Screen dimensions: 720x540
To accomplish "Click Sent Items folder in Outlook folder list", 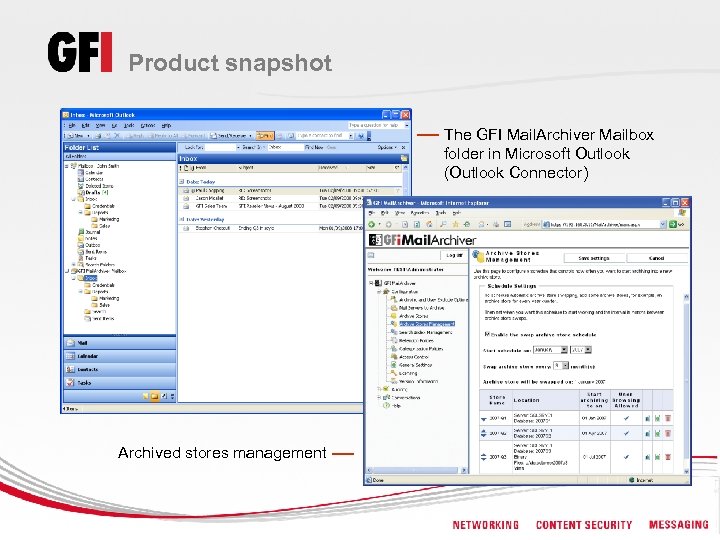I will point(92,252).
